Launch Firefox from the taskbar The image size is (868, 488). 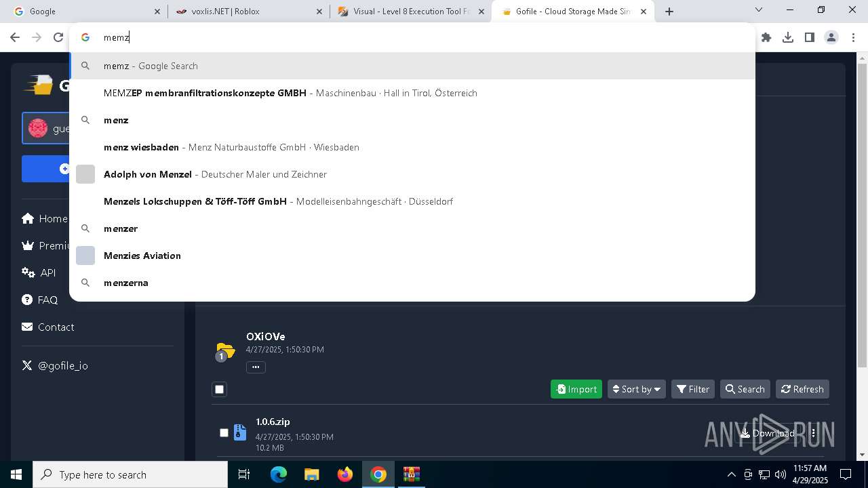(345, 474)
